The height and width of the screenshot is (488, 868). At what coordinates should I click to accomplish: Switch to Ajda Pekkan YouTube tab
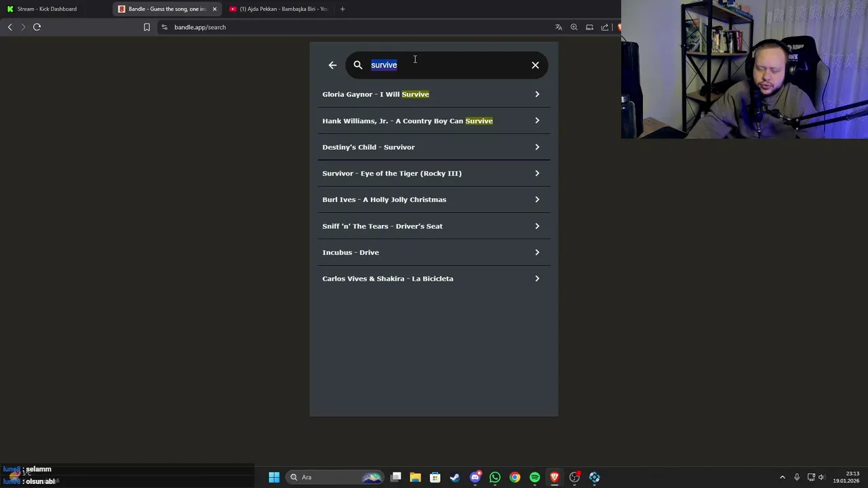(278, 9)
